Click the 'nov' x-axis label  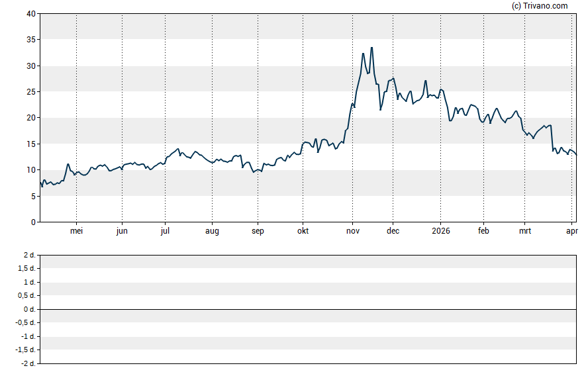(x=352, y=231)
